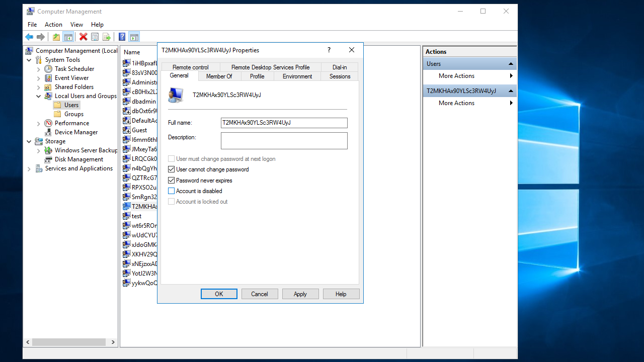Click the Up one level folder icon

56,37
